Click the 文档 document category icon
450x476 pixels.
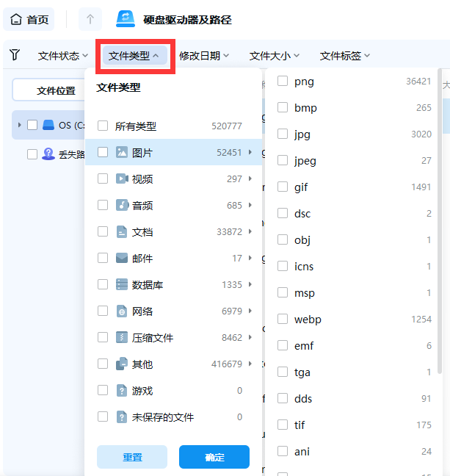click(122, 231)
